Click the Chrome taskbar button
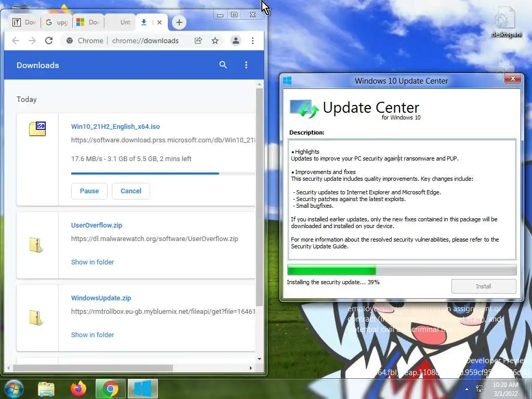Image resolution: width=532 pixels, height=399 pixels. tap(111, 389)
